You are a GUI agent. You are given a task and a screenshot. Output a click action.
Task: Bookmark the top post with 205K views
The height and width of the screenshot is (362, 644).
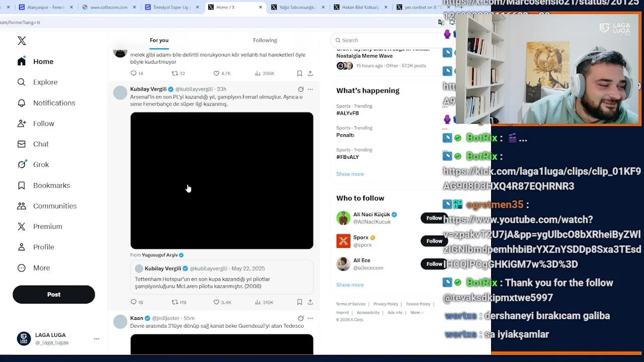(299, 73)
